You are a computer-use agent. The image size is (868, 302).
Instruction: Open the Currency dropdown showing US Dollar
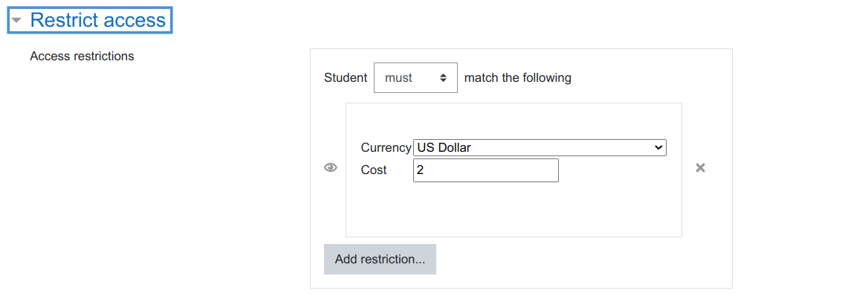(x=540, y=147)
